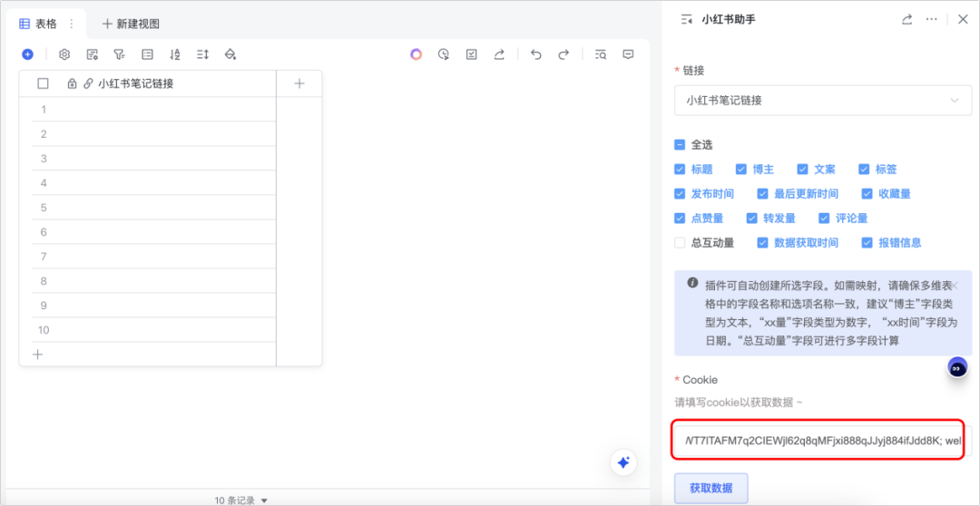
Task: Select row 10 in the table
Action: 44,330
